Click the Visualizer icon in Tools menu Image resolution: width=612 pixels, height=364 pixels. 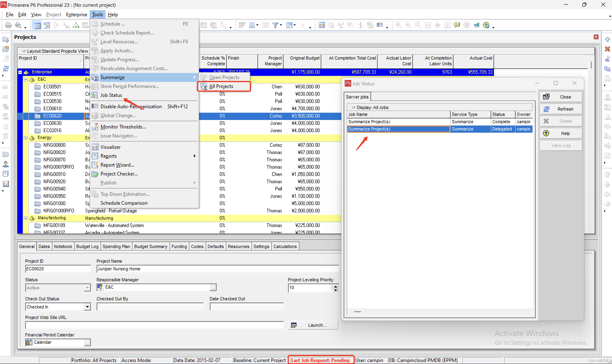point(95,147)
